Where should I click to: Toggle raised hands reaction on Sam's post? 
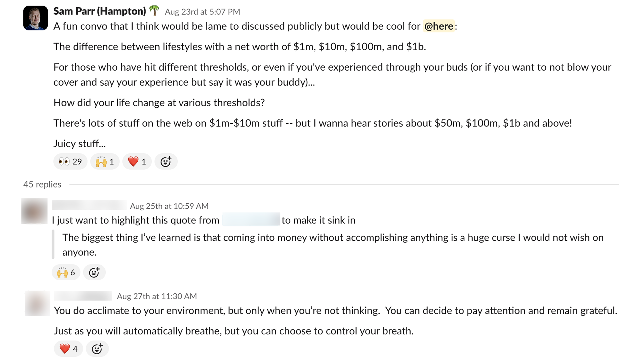pos(105,161)
